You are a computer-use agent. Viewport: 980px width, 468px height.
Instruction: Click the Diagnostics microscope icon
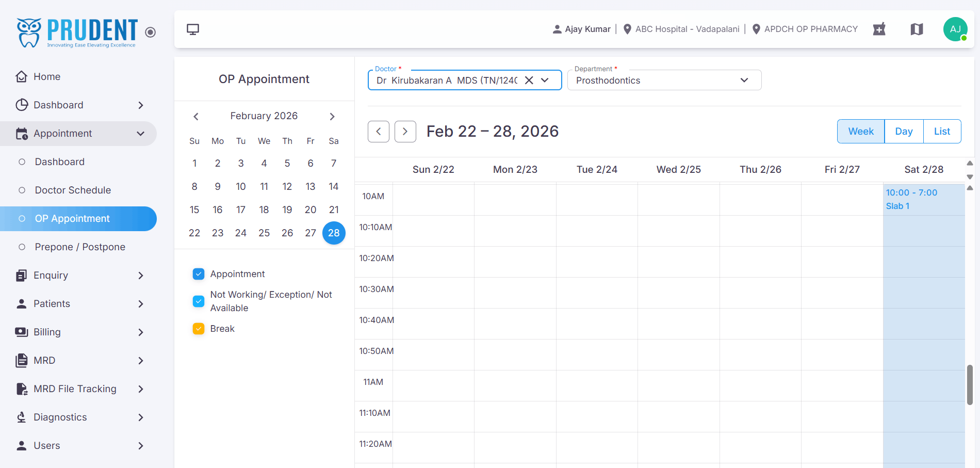click(x=21, y=417)
